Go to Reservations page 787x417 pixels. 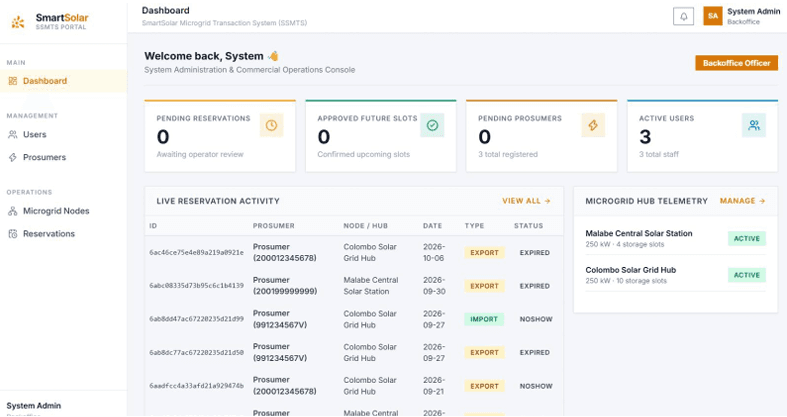pyautogui.click(x=63, y=234)
